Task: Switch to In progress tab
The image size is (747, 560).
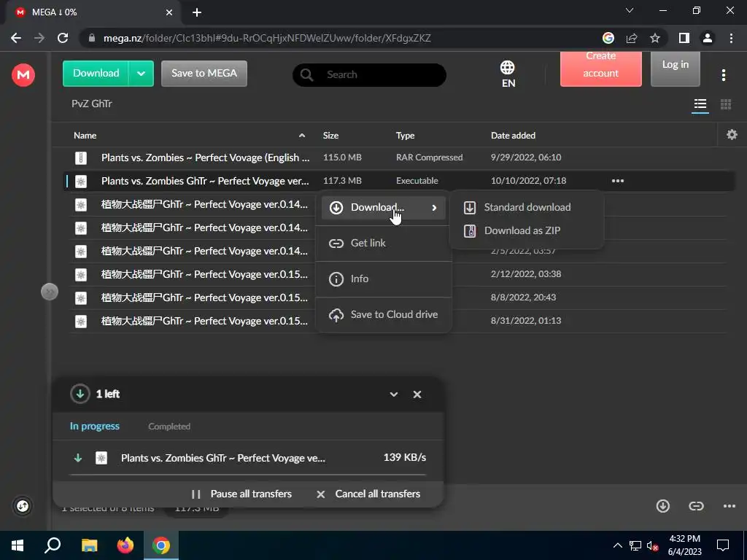Action: 94,426
